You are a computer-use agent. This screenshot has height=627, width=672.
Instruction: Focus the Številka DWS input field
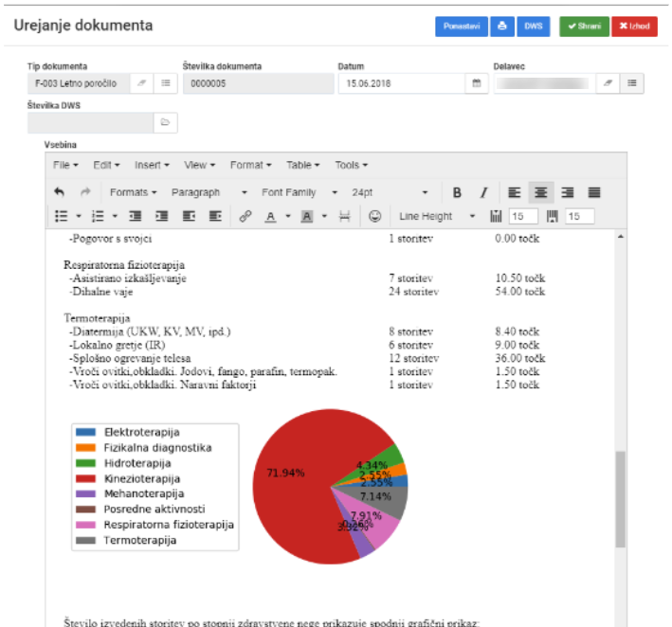click(x=90, y=122)
